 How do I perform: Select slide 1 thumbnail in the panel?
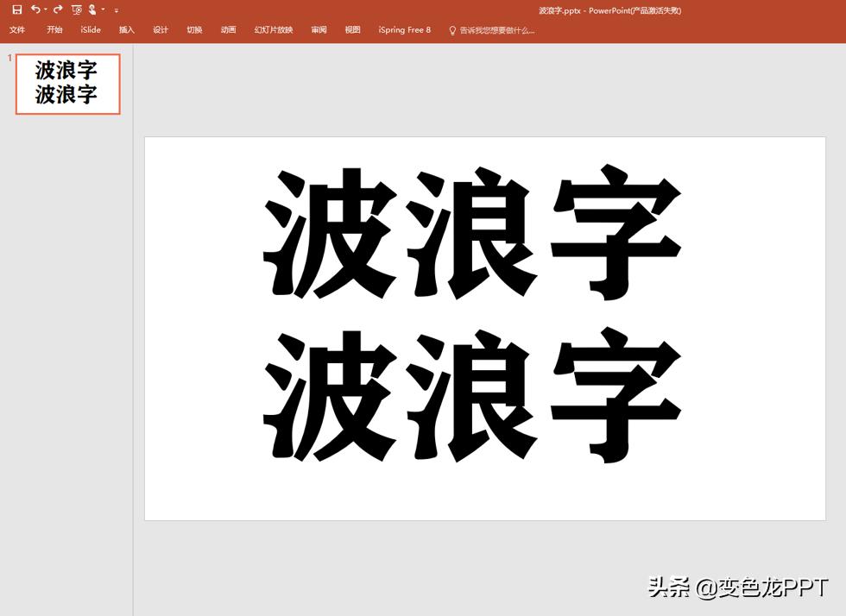pos(66,84)
